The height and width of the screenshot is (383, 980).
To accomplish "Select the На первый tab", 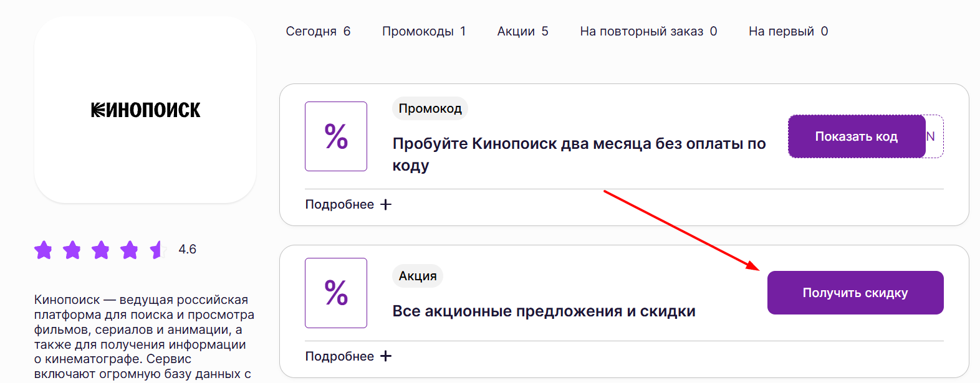I will click(787, 31).
